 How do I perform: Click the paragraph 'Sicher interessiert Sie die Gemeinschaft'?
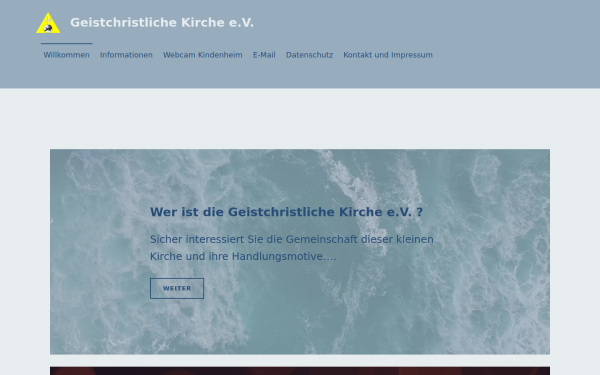click(292, 248)
